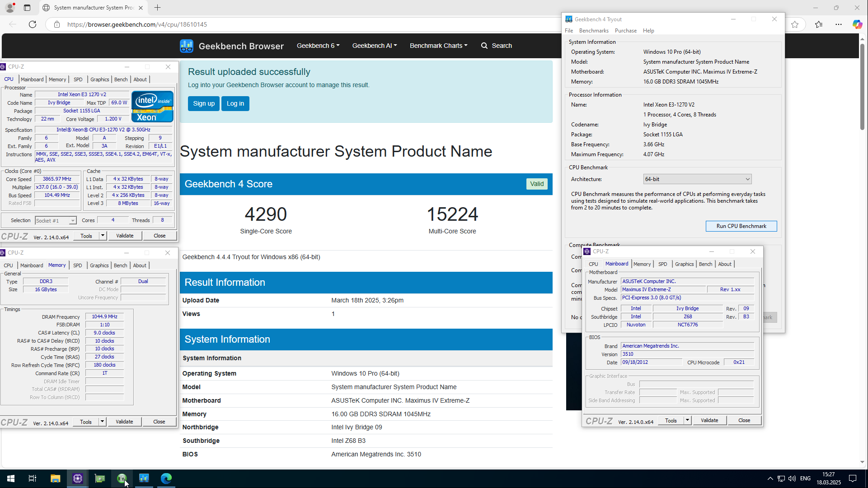Click Validate in top CPU-Z window
The height and width of the screenshot is (488, 868).
pos(125,236)
